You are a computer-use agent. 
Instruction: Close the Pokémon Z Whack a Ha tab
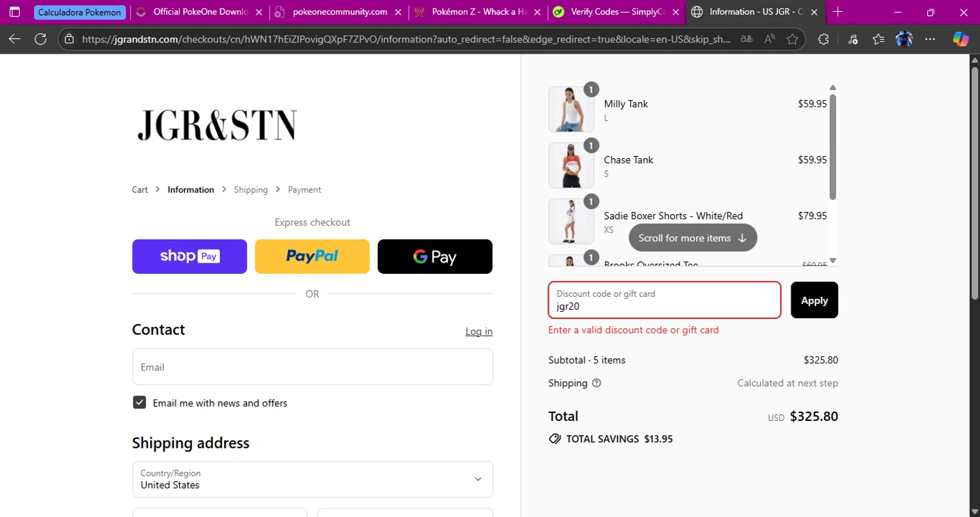coord(537,12)
